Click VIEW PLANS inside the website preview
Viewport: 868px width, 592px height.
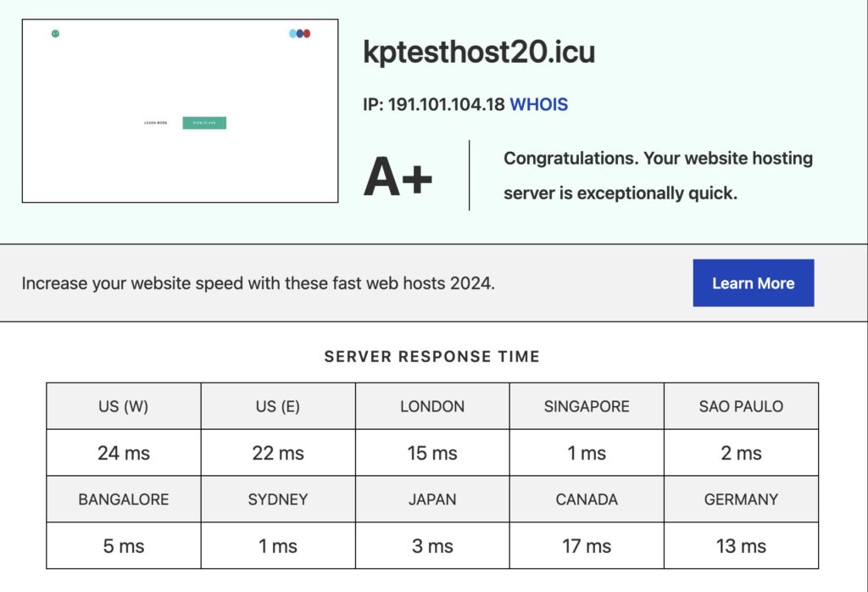pos(203,122)
